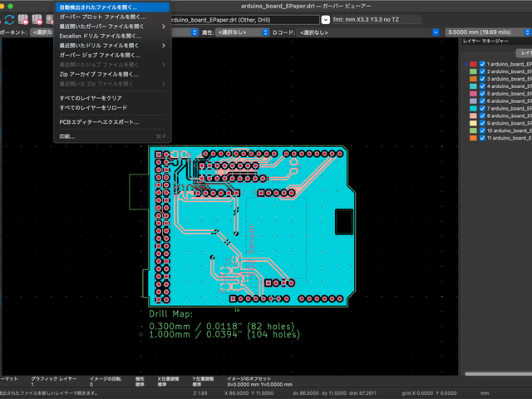Uncheck the layer 1 visibility checkbox
The width and height of the screenshot is (532, 399).
click(x=481, y=63)
